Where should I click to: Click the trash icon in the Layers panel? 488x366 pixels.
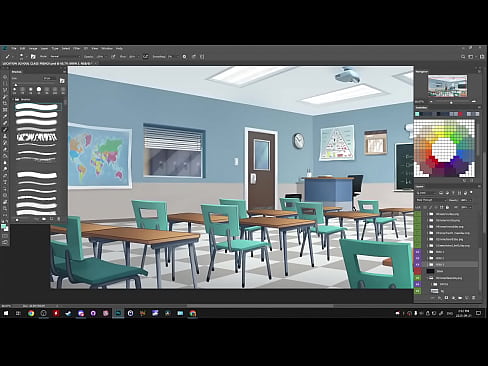(x=473, y=298)
